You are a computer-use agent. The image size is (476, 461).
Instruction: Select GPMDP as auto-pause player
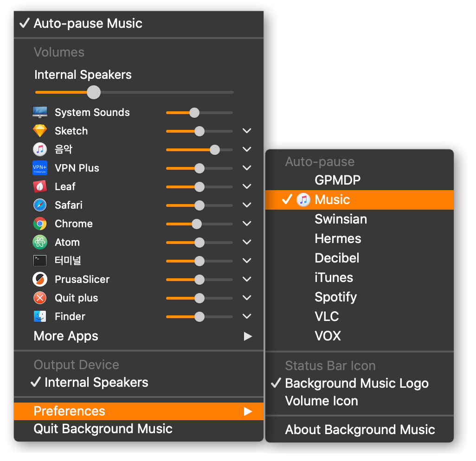[x=360, y=180]
